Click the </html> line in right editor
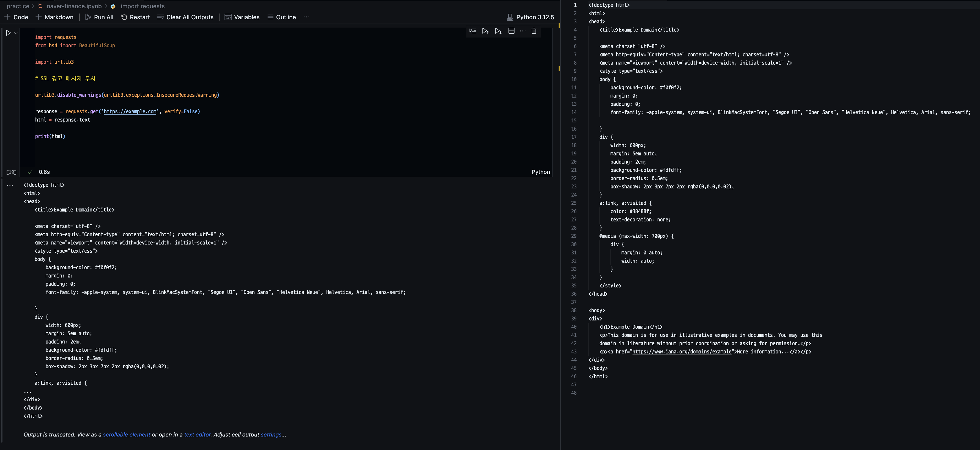The width and height of the screenshot is (980, 450). coord(598,376)
